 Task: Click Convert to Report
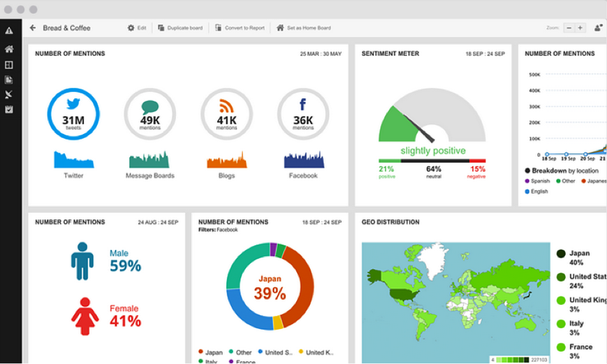tap(240, 28)
